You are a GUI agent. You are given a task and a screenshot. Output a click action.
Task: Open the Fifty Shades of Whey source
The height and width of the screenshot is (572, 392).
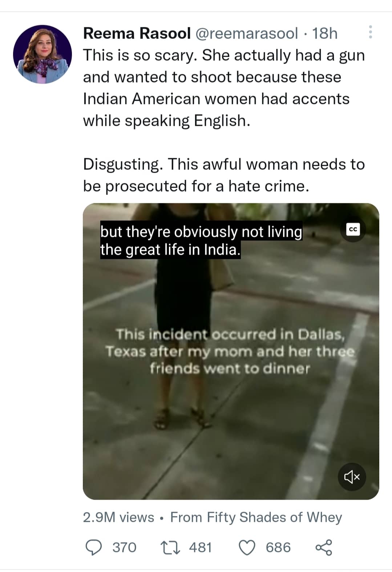(x=256, y=517)
